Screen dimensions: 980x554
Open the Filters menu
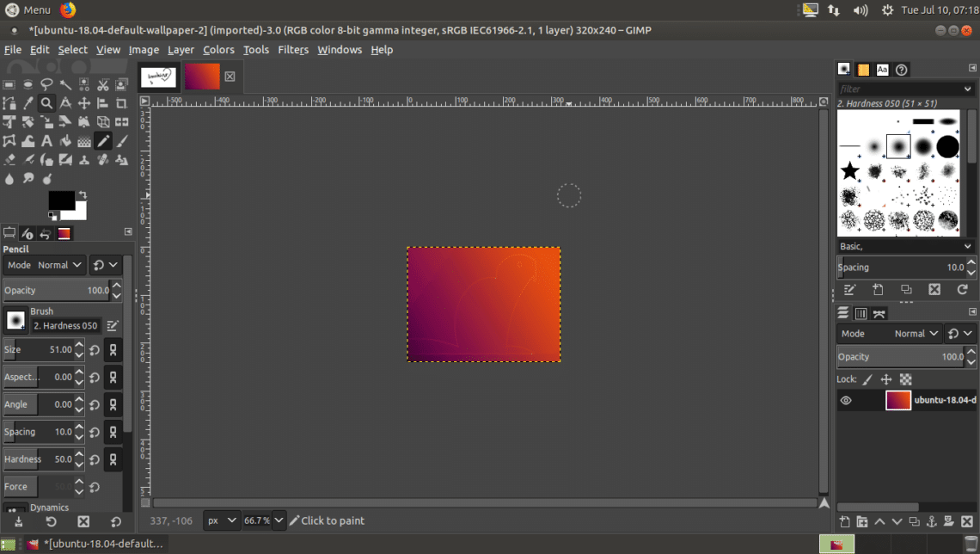click(292, 50)
